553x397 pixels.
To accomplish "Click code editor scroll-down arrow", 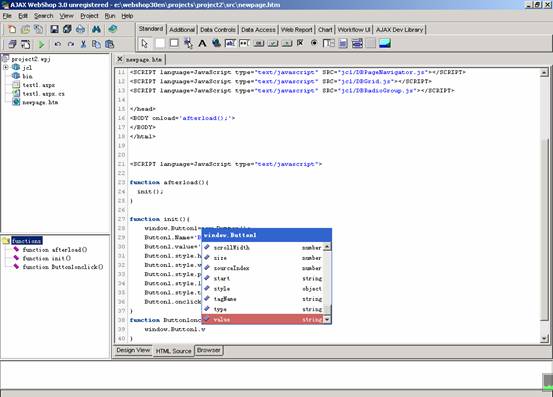I will point(544,338).
